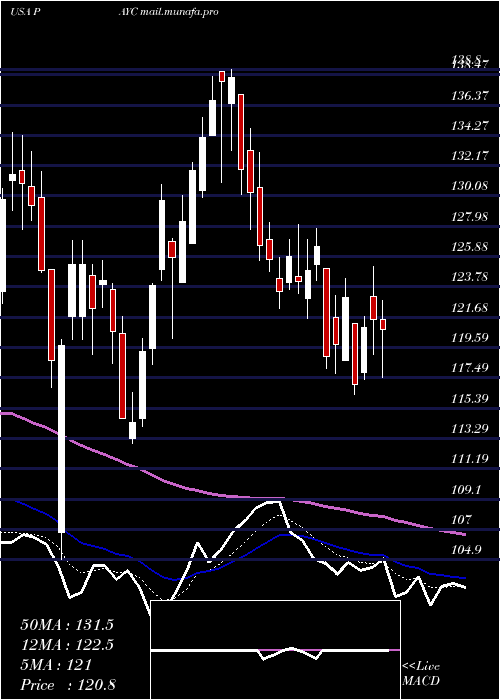Click the 109.1 price axis label
The width and height of the screenshot is (500, 700).
(x=467, y=489)
